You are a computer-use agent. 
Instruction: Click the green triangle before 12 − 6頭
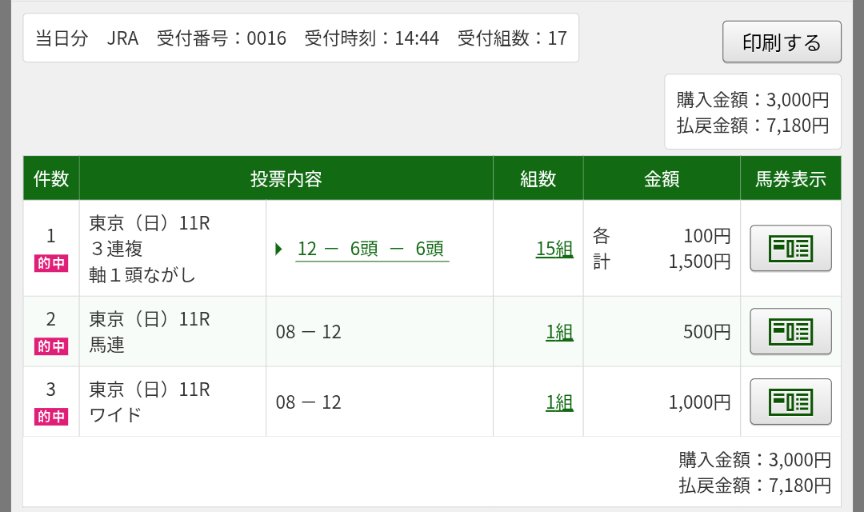(279, 249)
